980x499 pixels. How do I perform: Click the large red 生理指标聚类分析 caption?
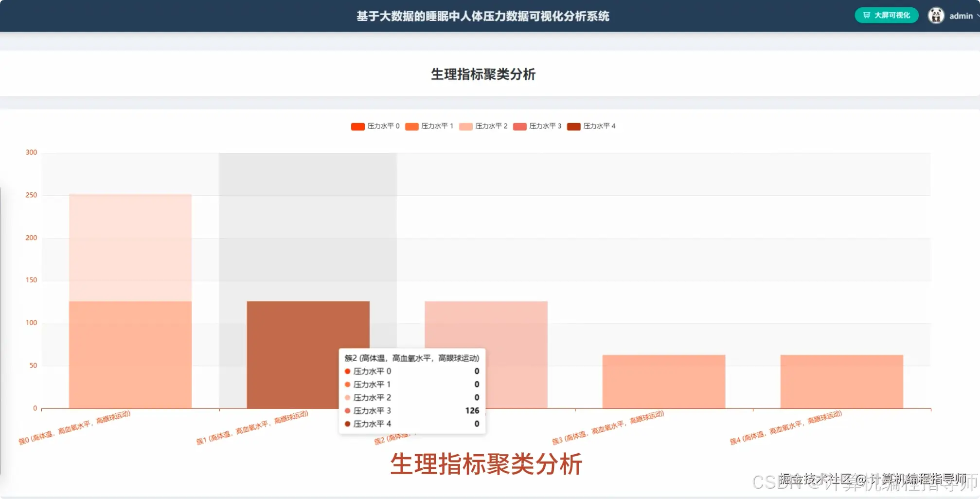click(x=486, y=463)
